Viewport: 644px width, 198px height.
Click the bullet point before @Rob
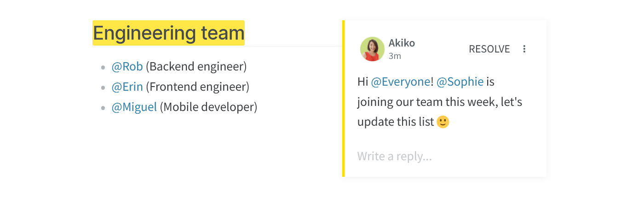pos(103,68)
